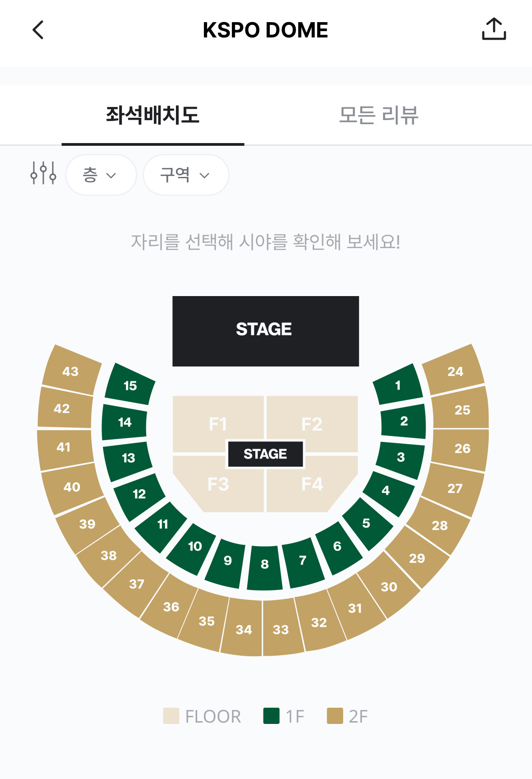This screenshot has width=532, height=779.
Task: Choose 1F seating section 12
Action: (139, 495)
